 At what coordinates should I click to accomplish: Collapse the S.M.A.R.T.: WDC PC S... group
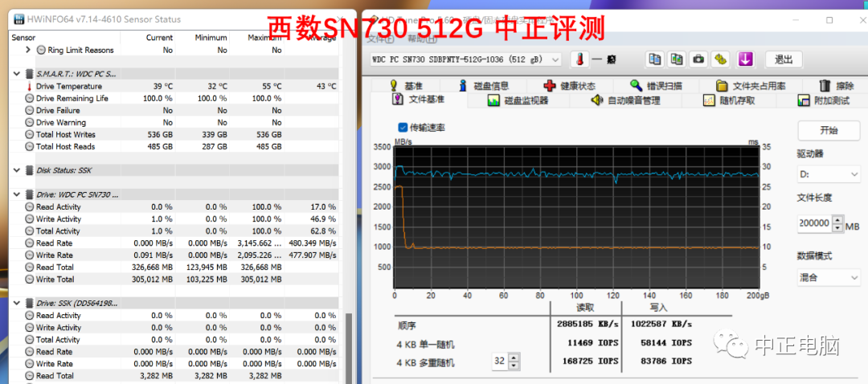(x=16, y=74)
